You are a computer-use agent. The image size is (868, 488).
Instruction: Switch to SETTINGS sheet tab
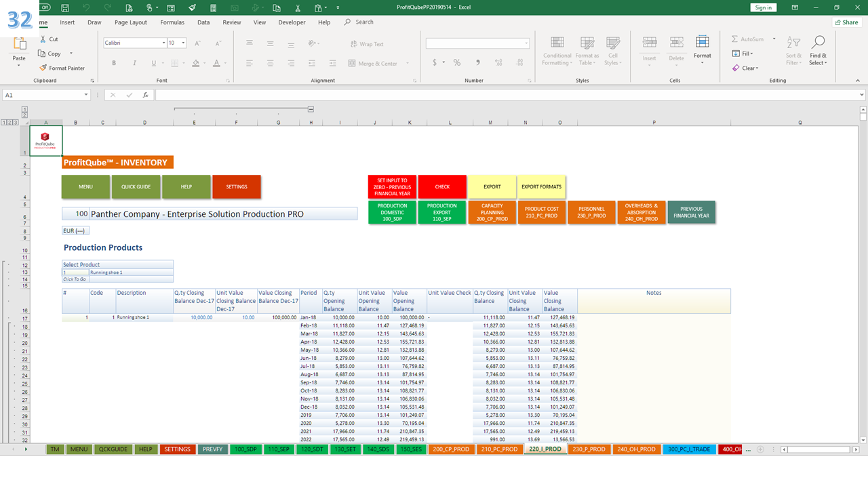178,449
